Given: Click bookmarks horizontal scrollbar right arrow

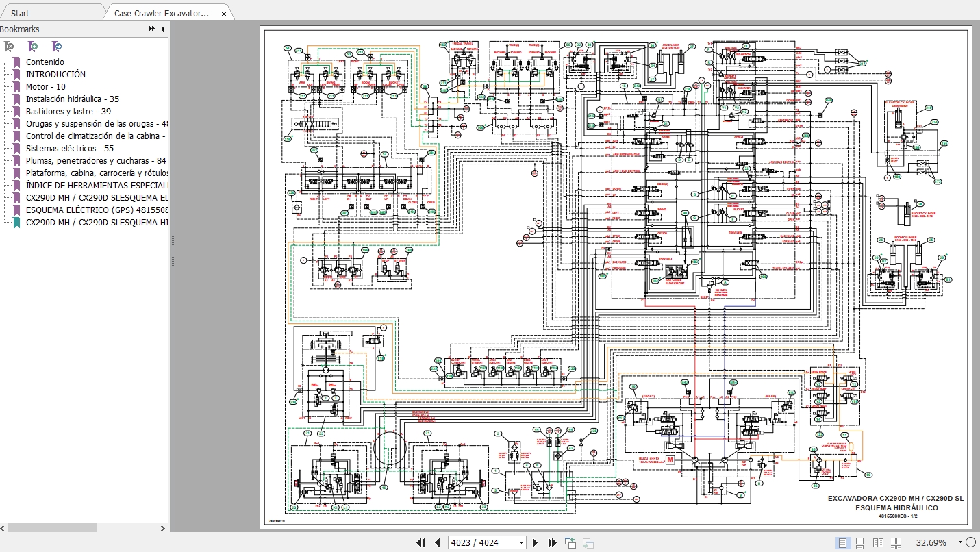Looking at the screenshot, I should [162, 528].
